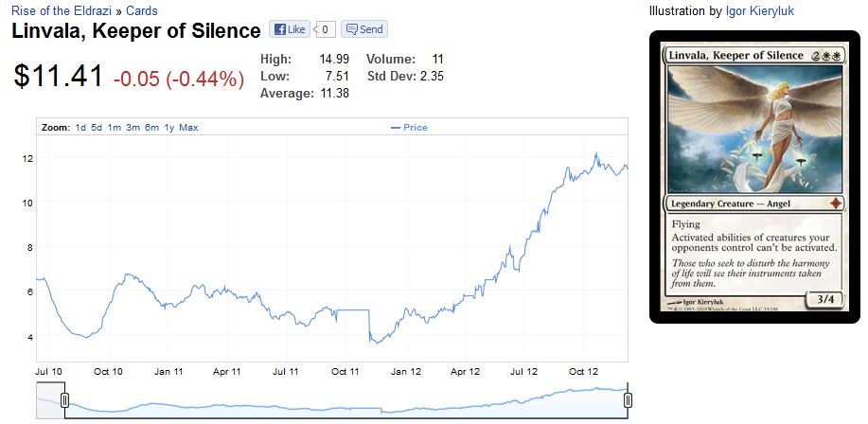Set chart zoom to 3m
Screen dimensions: 868x424
[133, 128]
